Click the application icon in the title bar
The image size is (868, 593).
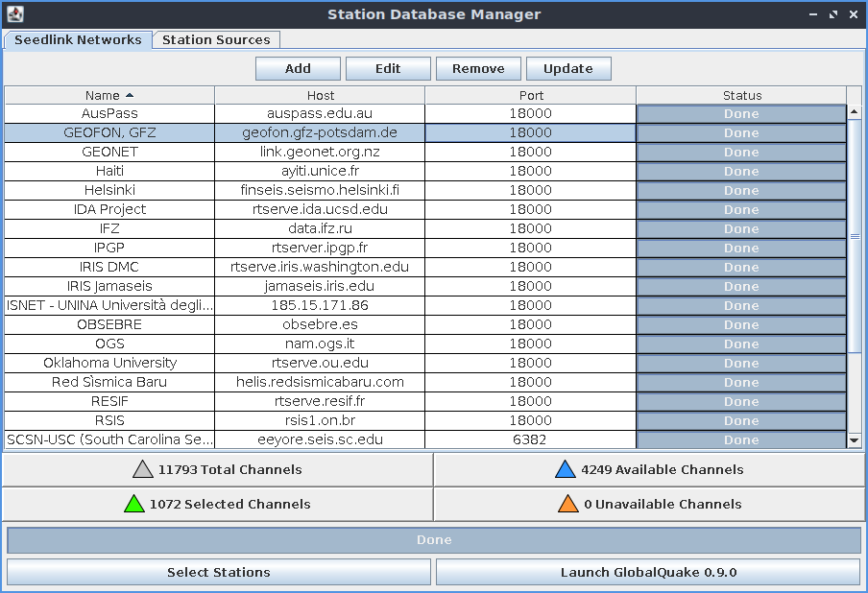tap(17, 13)
